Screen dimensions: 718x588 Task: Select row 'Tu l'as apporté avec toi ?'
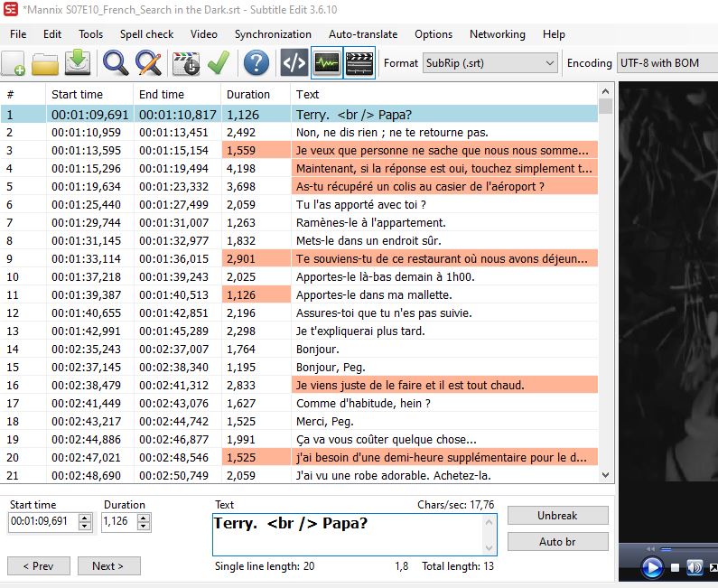[x=300, y=205]
